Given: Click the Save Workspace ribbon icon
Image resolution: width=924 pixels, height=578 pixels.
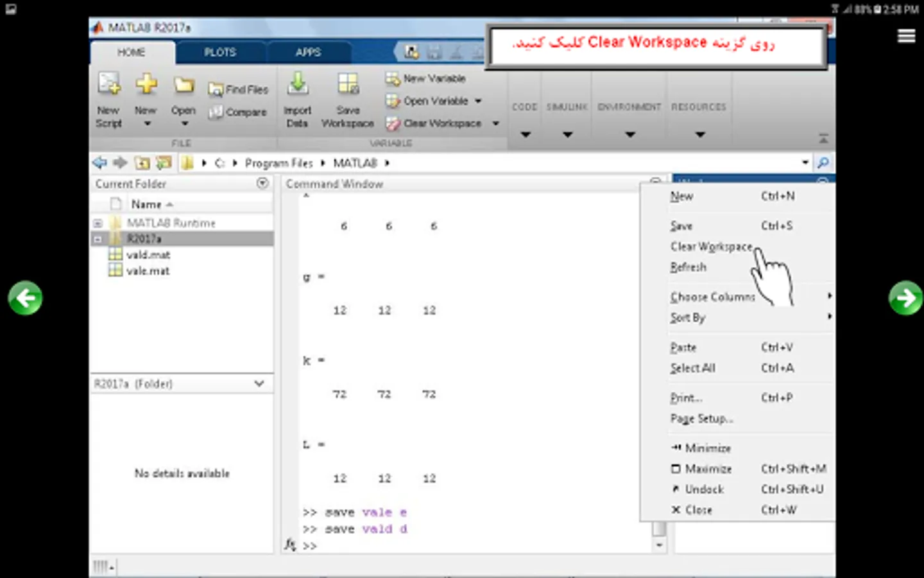Looking at the screenshot, I should (348, 84).
